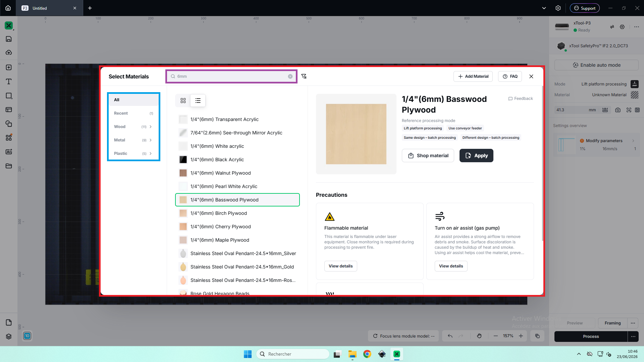This screenshot has height=362, width=644.
Task: Select the All materials category
Action: tap(133, 100)
